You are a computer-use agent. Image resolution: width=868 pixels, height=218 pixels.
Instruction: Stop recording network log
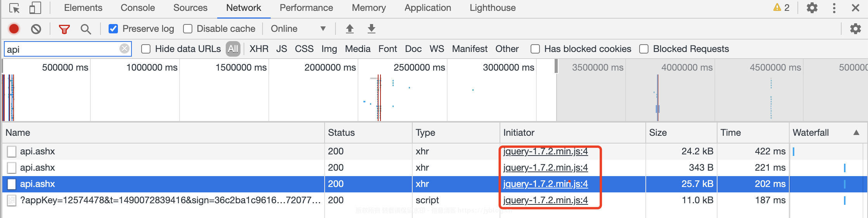[x=14, y=29]
